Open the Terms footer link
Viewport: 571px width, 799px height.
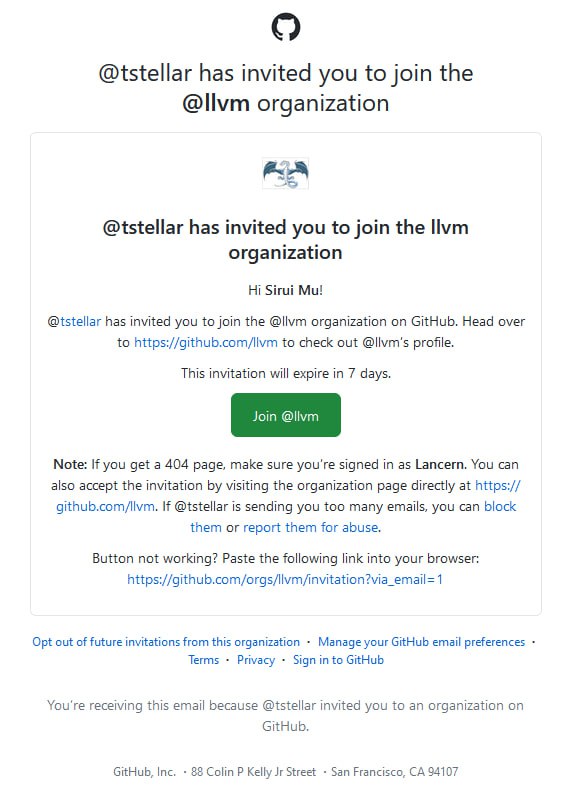[203, 660]
